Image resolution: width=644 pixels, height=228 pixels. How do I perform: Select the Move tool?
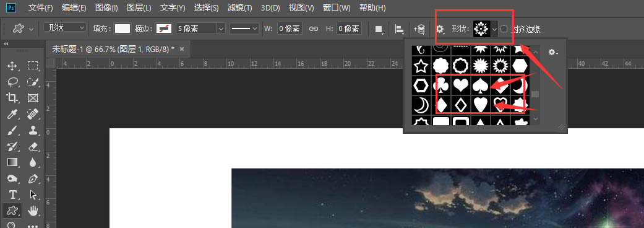tap(12, 66)
